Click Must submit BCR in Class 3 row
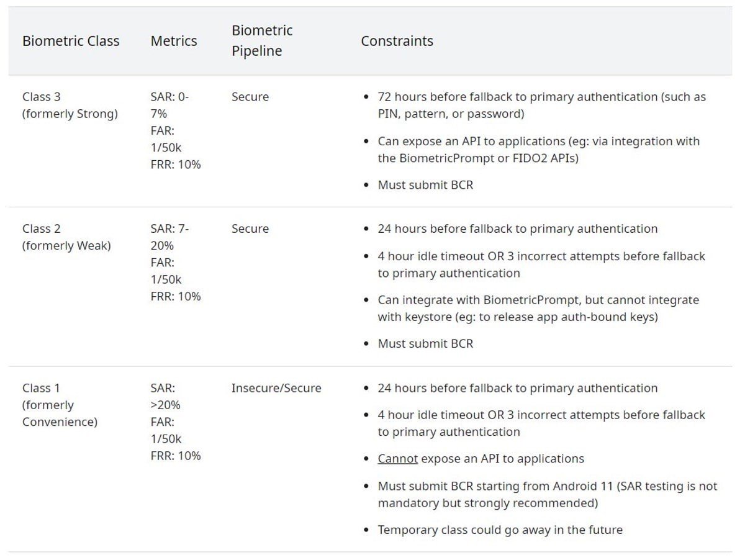The height and width of the screenshot is (560, 745). (x=425, y=185)
